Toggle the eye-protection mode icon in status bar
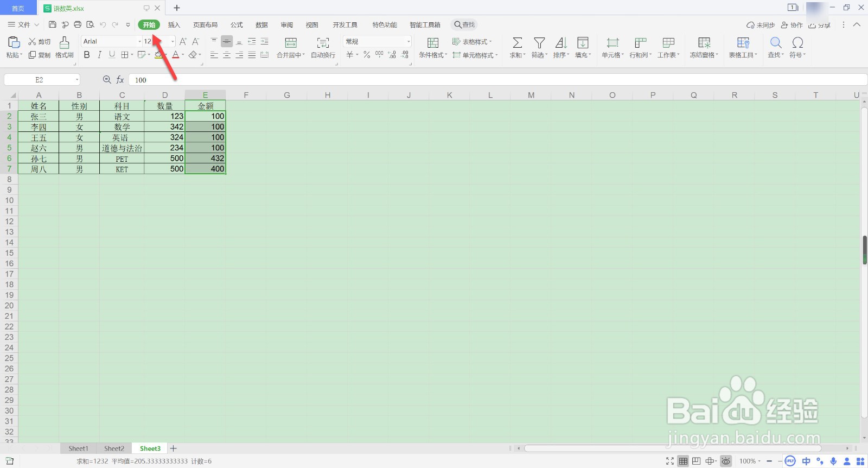Screen dimensions: 868x468 pyautogui.click(x=726, y=461)
